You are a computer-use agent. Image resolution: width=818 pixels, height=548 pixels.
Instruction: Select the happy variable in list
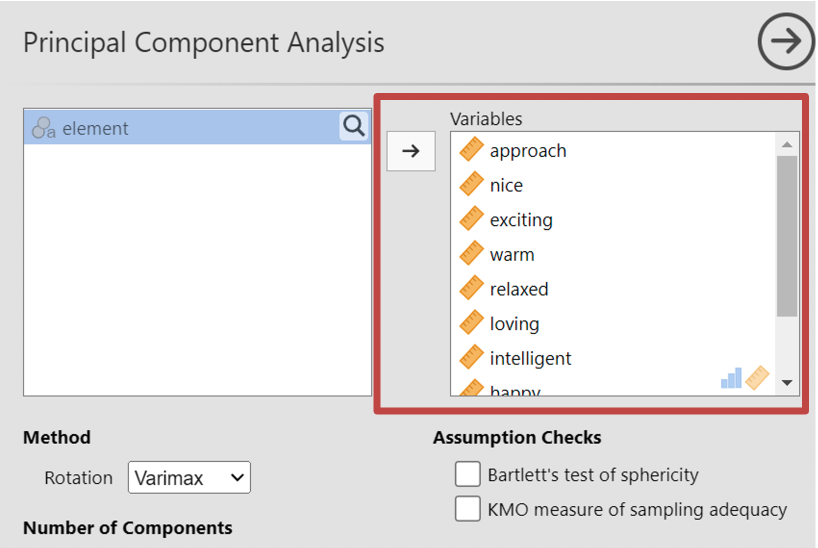515,390
